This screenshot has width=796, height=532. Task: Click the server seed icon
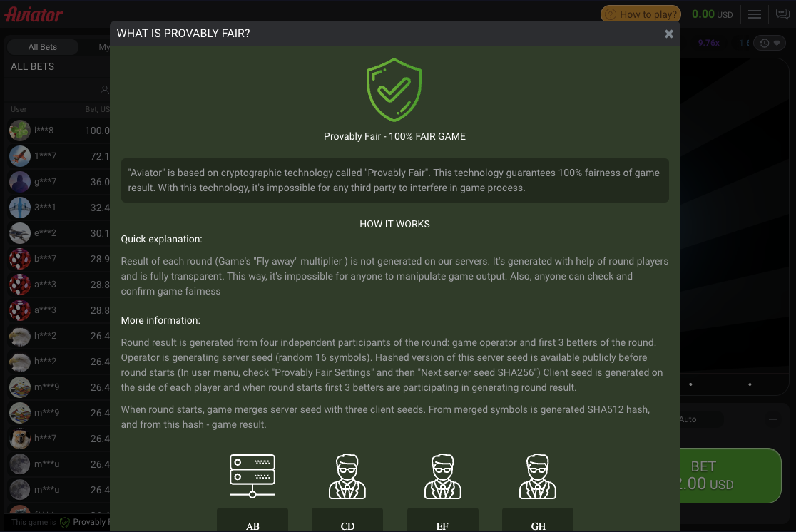pyautogui.click(x=252, y=476)
